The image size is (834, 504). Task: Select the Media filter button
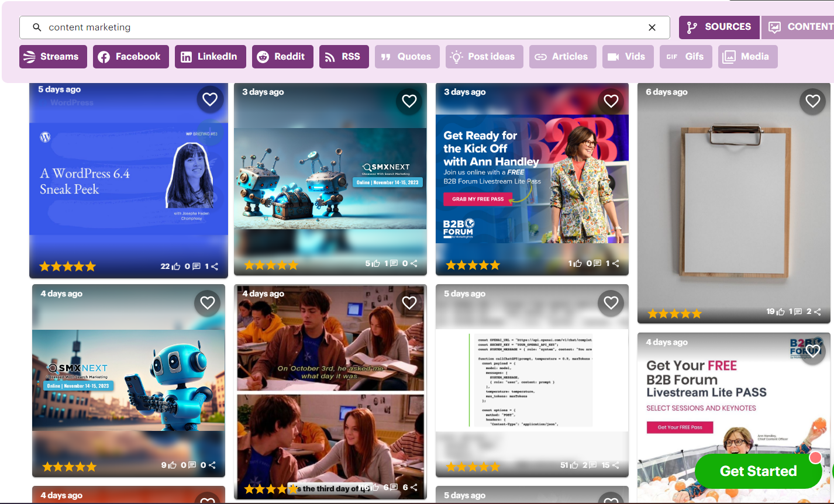(747, 57)
